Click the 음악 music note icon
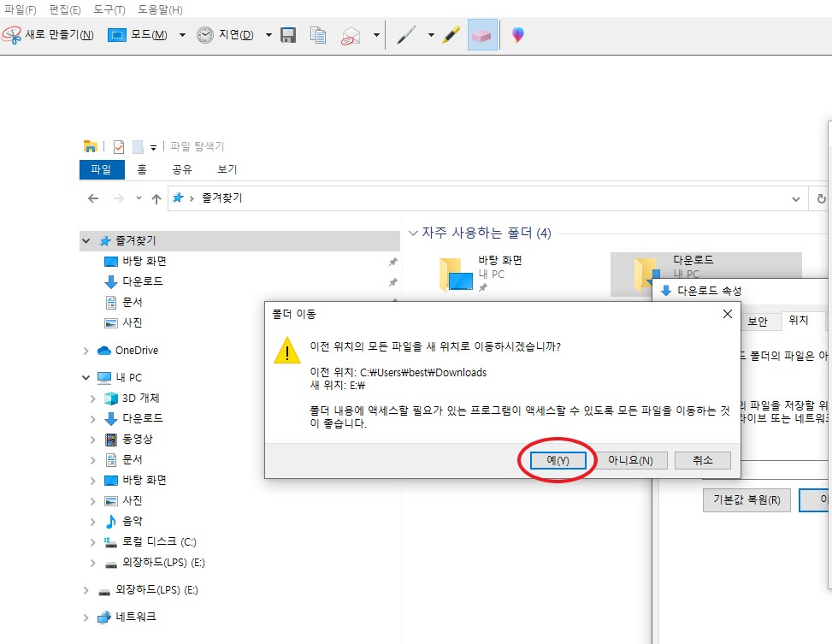This screenshot has height=644, width=832. (x=111, y=522)
